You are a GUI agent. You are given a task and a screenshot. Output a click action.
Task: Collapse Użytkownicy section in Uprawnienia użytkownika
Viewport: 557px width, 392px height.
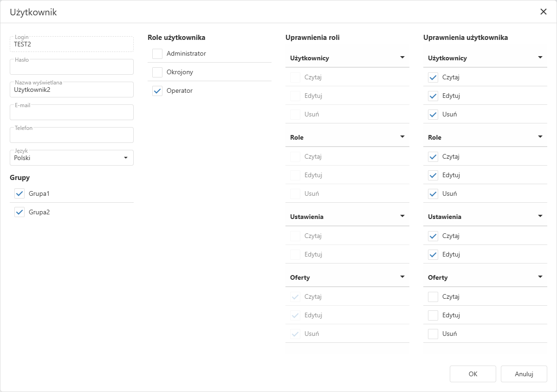click(x=540, y=58)
